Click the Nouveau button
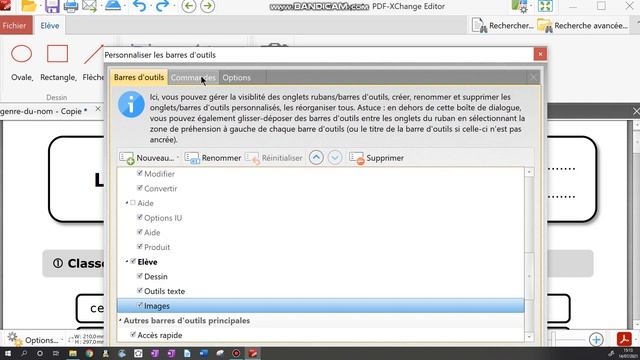The width and height of the screenshot is (640, 360). point(147,158)
